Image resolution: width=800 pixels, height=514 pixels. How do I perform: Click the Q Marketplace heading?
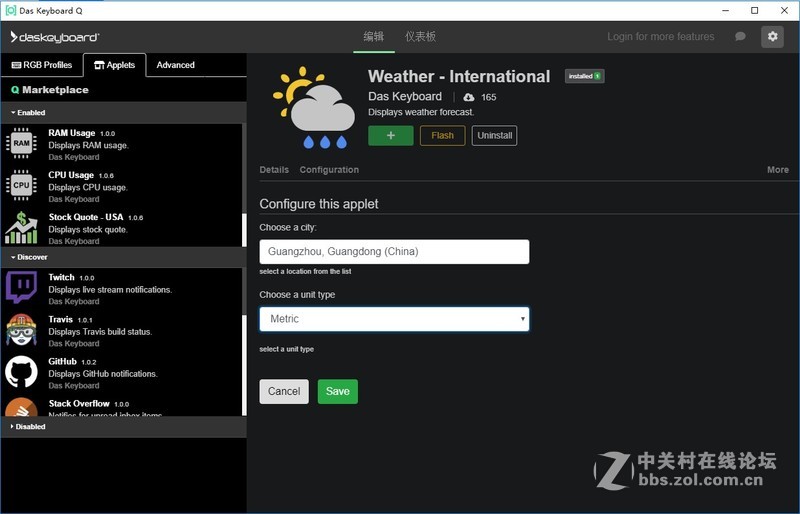[50, 90]
